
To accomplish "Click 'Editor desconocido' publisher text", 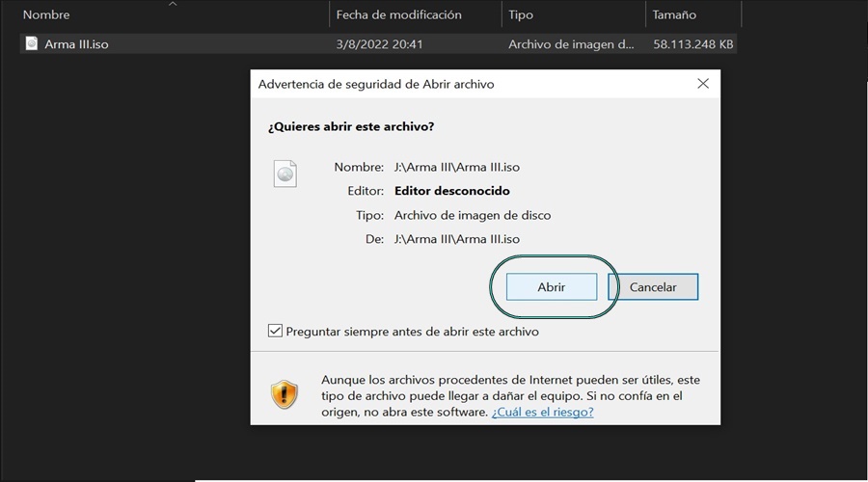I will [451, 191].
